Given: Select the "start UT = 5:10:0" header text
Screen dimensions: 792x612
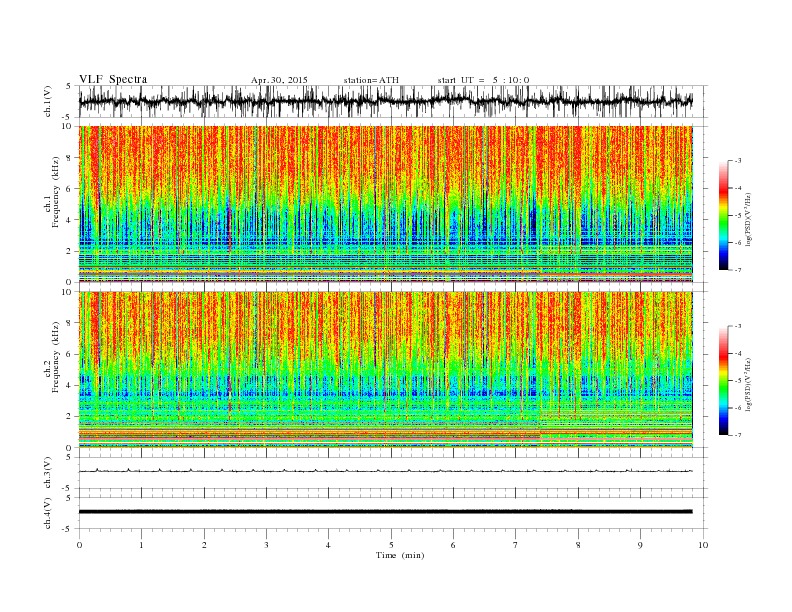Looking at the screenshot, I should click(x=483, y=80).
